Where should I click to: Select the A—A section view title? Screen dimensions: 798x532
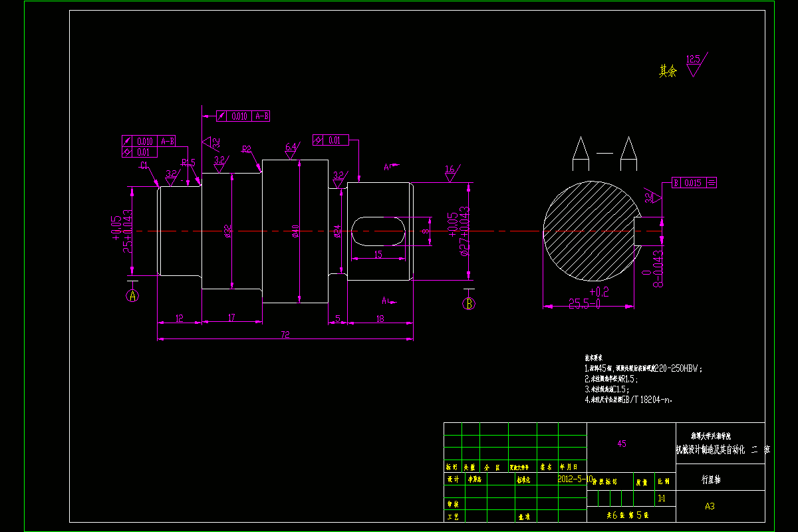pyautogui.click(x=604, y=153)
